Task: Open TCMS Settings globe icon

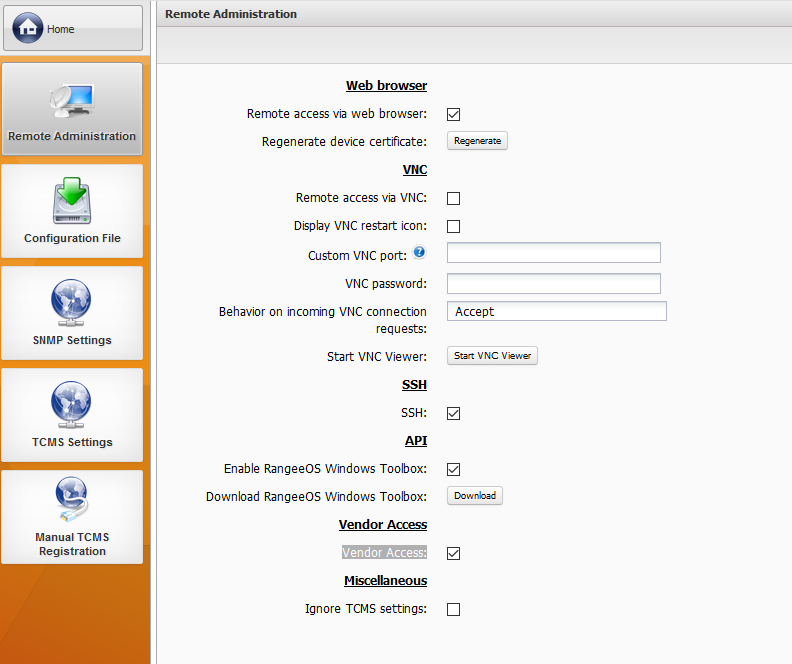Action: tap(72, 405)
